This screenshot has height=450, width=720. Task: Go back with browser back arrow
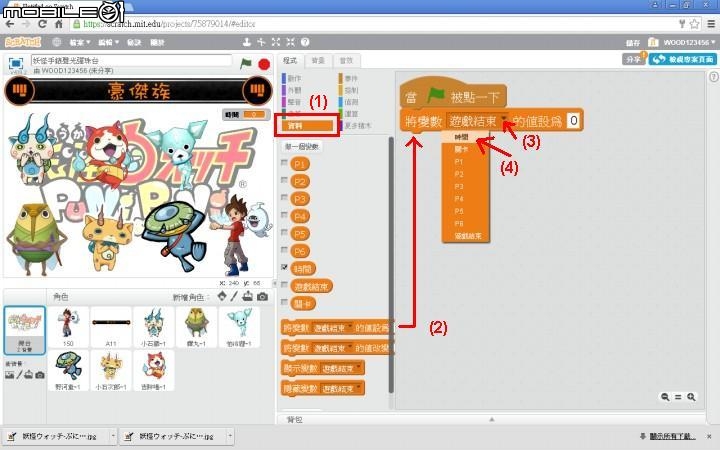9,24
